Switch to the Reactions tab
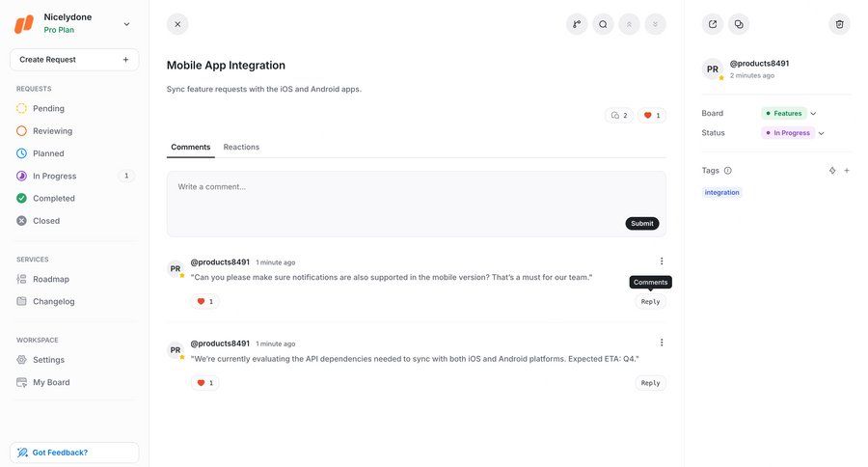This screenshot has height=467, width=868. coord(241,147)
